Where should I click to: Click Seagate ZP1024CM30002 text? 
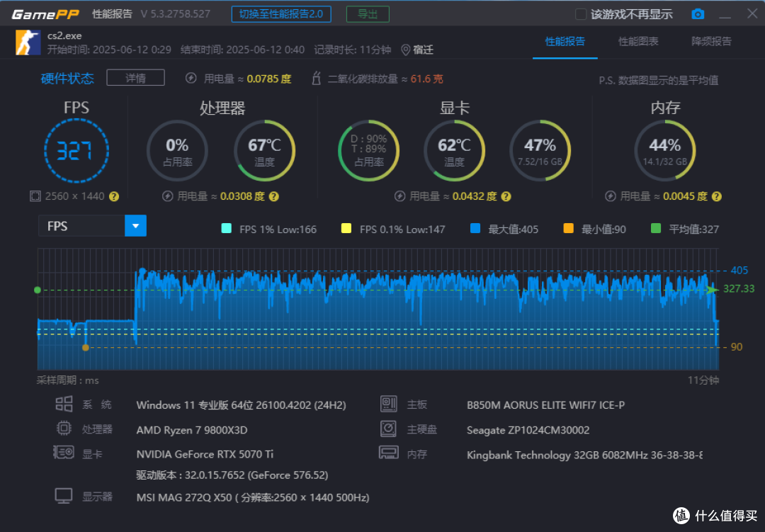528,430
